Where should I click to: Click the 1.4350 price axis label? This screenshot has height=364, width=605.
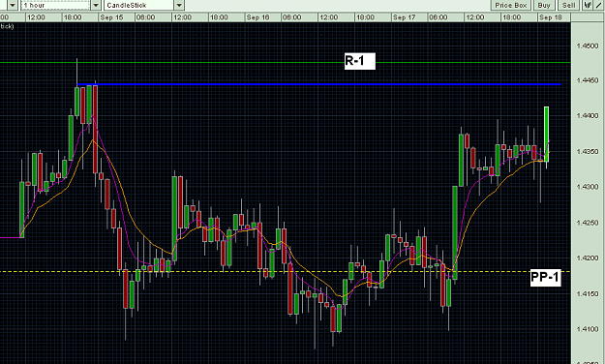[588, 151]
